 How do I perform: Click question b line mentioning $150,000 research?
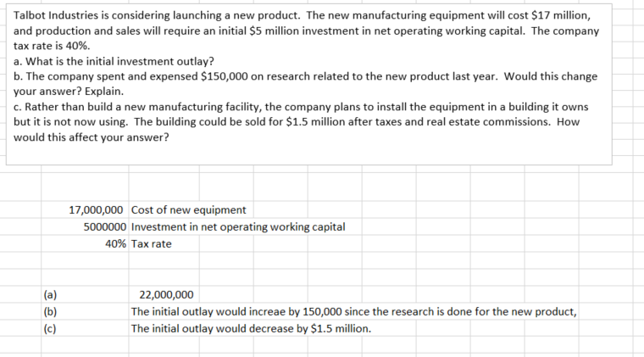coord(306,76)
